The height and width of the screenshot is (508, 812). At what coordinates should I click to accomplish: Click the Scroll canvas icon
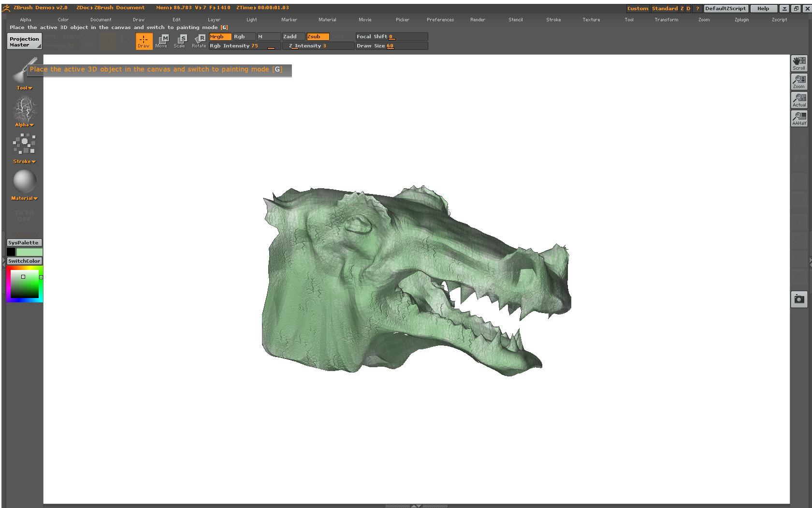799,63
